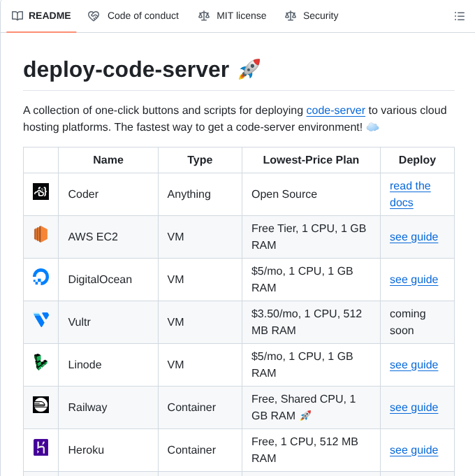The height and width of the screenshot is (476, 475).
Task: Open AWS EC2 see guide link
Action: (414, 237)
